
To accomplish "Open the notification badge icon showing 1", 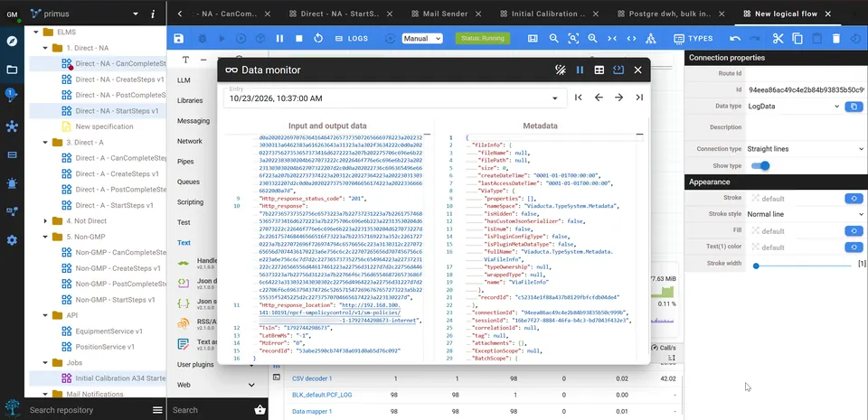I will pos(11,95).
